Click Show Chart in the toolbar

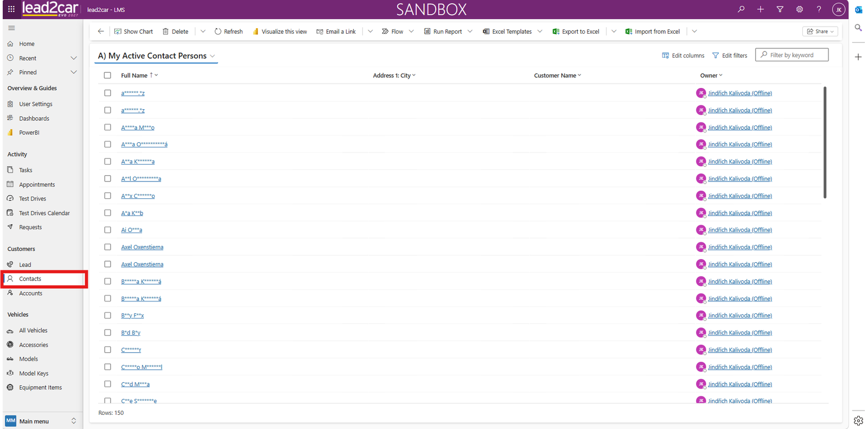point(133,31)
